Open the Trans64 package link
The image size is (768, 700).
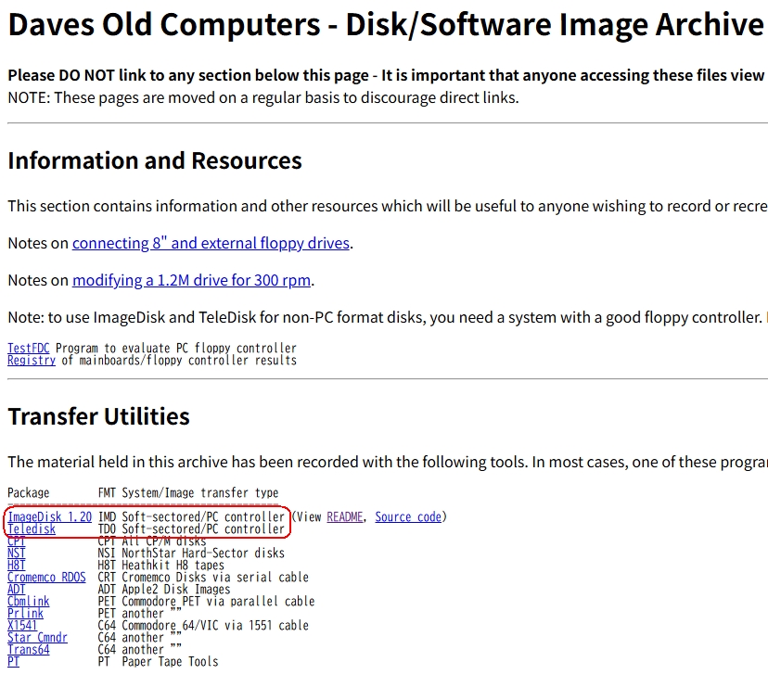pyautogui.click(x=29, y=650)
